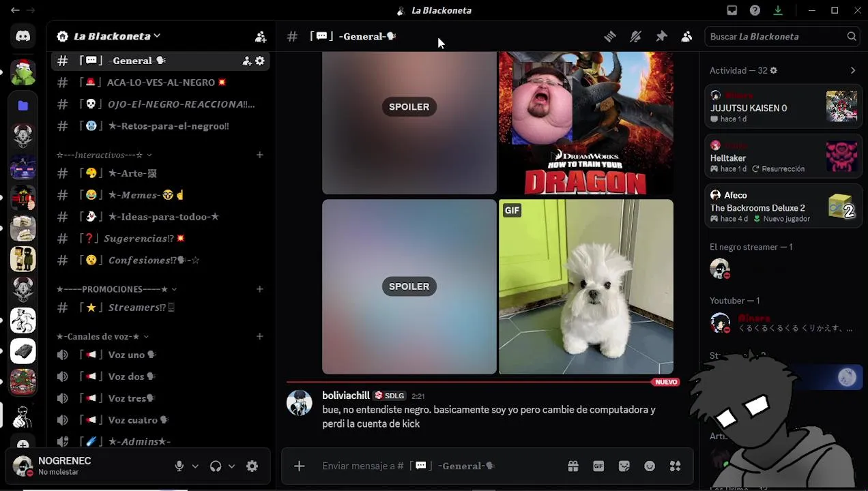
Task: Collapse the Interactivos category
Action: point(104,155)
